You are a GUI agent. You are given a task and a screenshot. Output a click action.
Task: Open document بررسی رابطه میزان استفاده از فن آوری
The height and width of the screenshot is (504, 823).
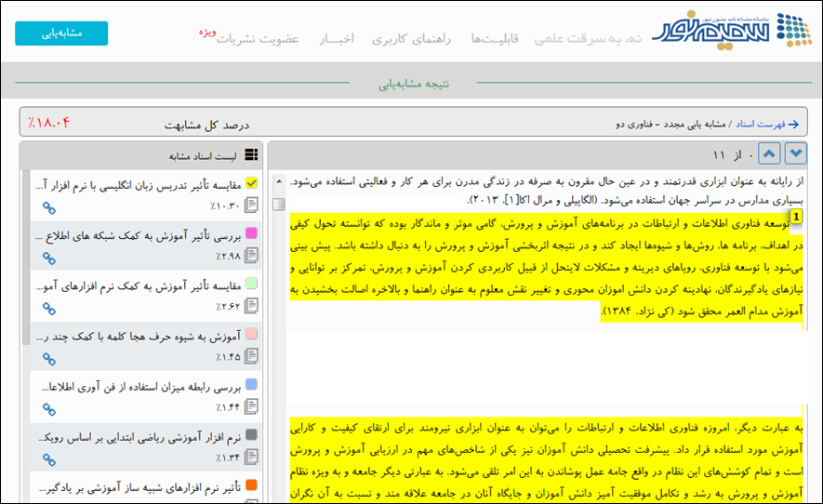[x=141, y=387]
